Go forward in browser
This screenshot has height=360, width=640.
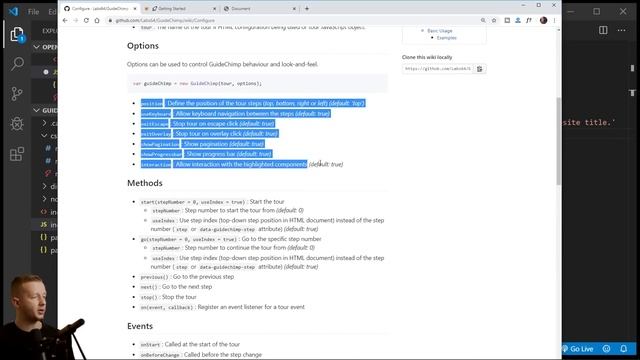point(76,20)
